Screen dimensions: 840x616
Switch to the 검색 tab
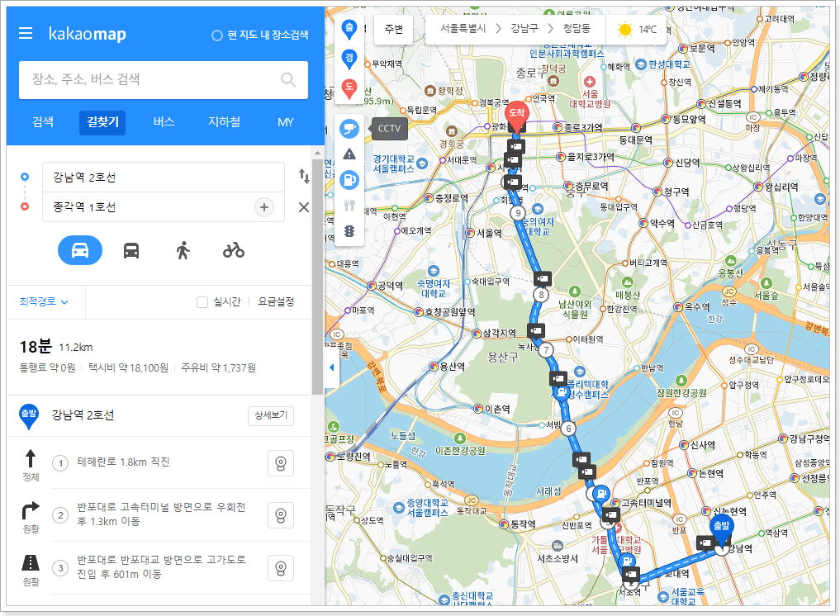point(43,122)
